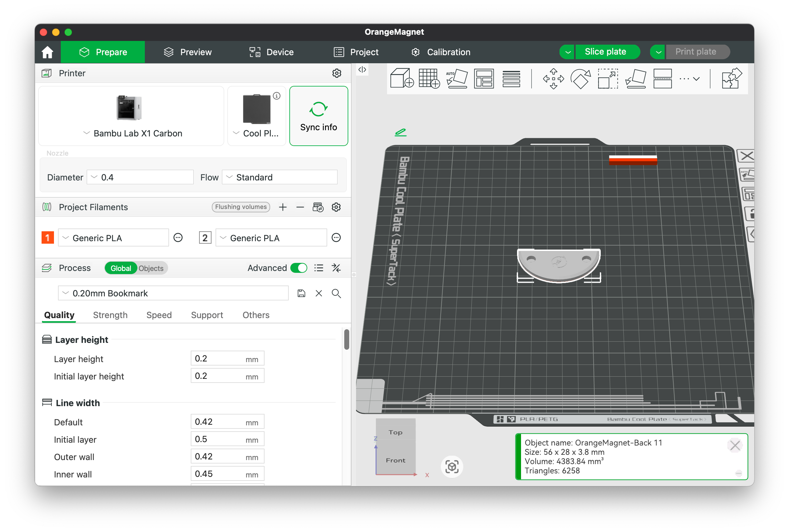The width and height of the screenshot is (789, 532).
Task: Click the Auto orient toolbar icon
Action: (x=457, y=78)
